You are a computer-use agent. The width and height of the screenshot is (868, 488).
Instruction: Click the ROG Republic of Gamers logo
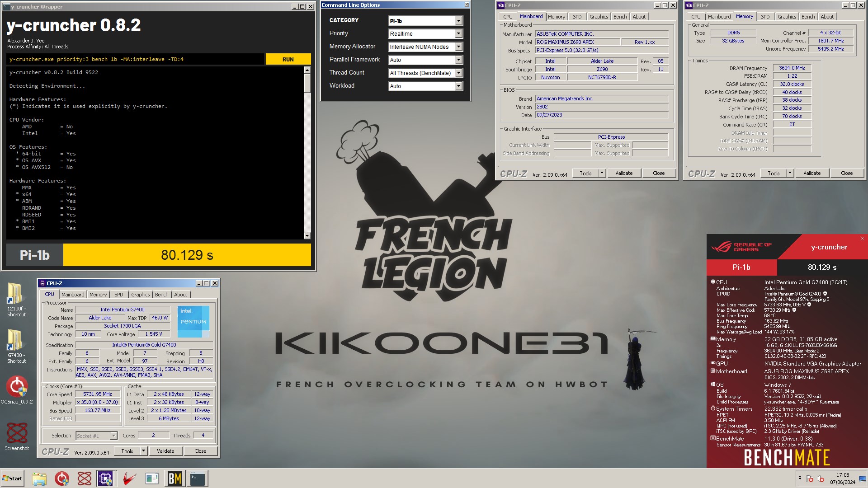point(742,247)
